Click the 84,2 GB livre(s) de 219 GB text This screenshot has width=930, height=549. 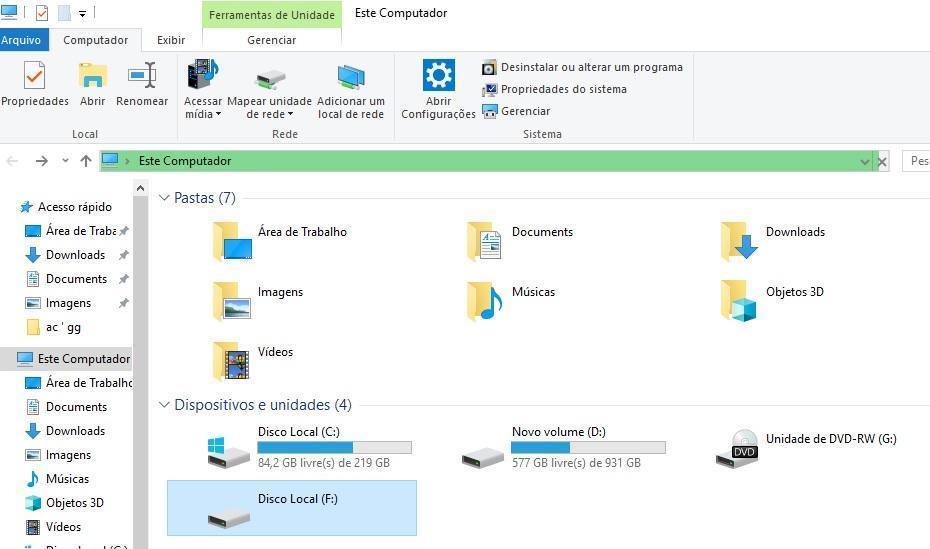pos(324,463)
